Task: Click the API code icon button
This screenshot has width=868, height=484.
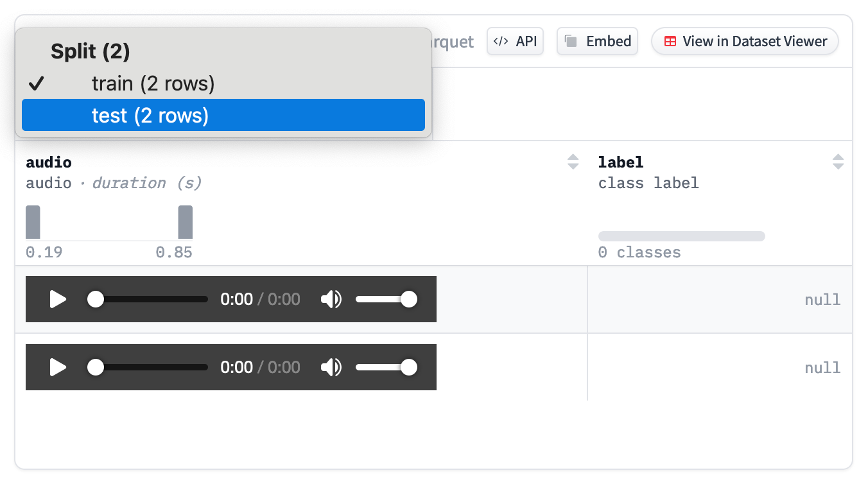Action: pyautogui.click(x=516, y=41)
